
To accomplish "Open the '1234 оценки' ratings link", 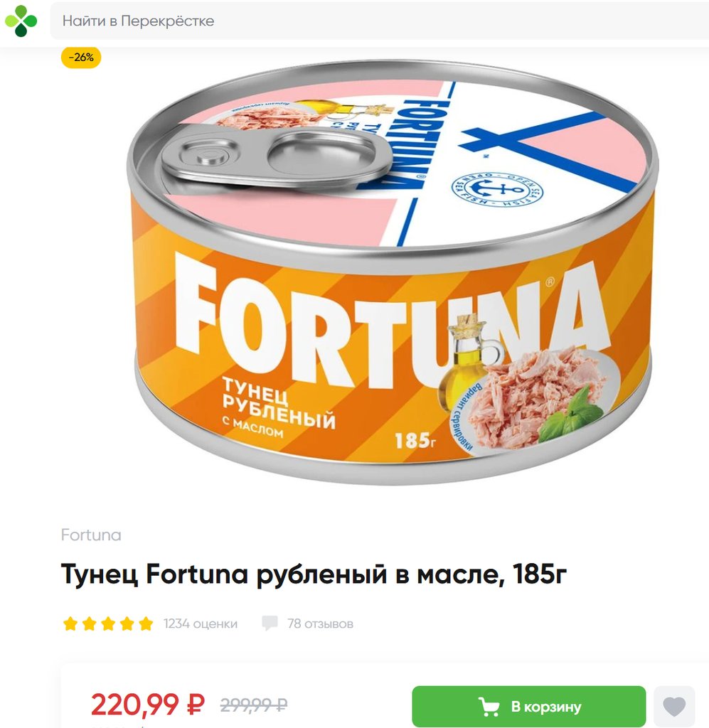I will click(200, 623).
